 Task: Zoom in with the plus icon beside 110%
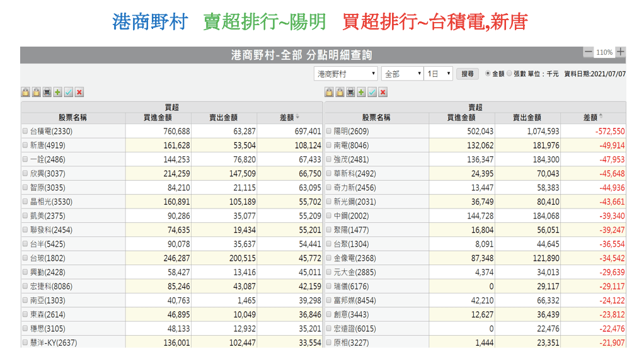coord(621,52)
